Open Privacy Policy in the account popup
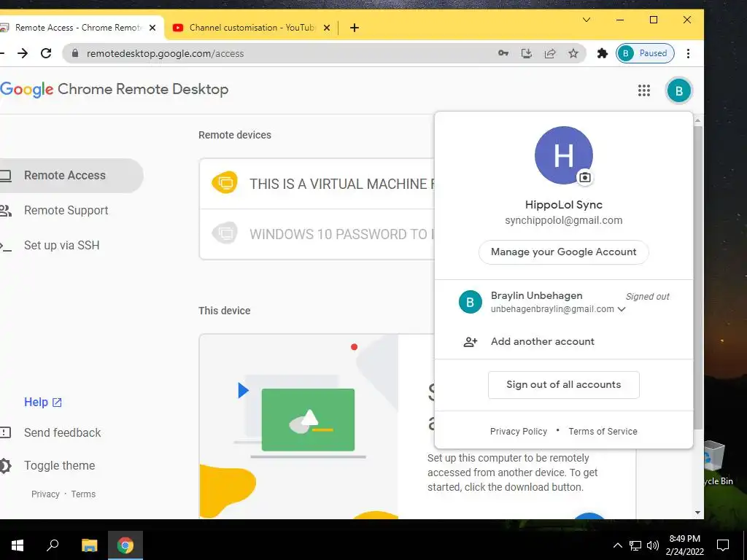The height and width of the screenshot is (560, 747). (x=519, y=432)
